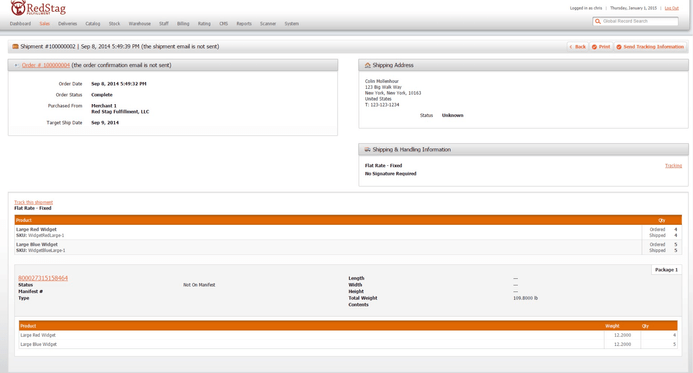Click the Tracking link
The height and width of the screenshot is (373, 693).
[x=673, y=166]
